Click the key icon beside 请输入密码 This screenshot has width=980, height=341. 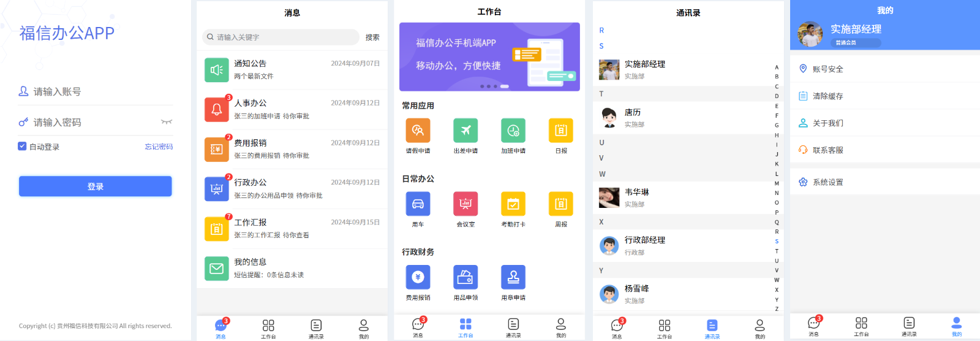(x=23, y=122)
